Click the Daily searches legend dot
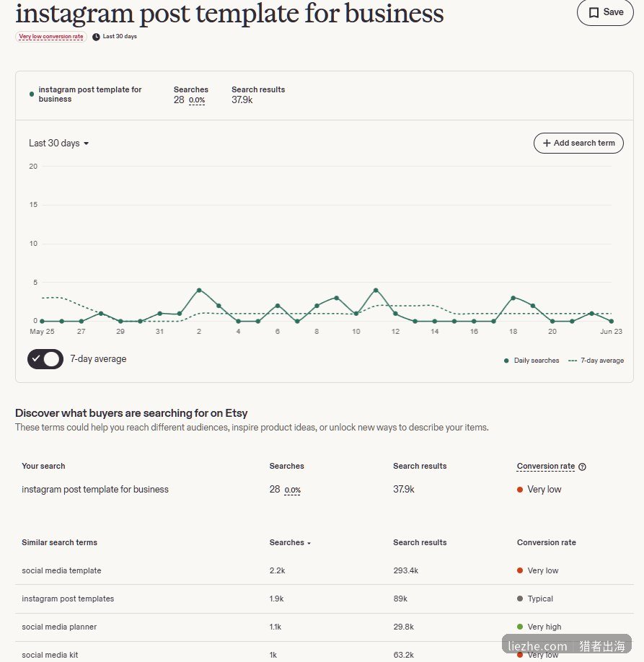This screenshot has height=662, width=644. click(x=506, y=361)
